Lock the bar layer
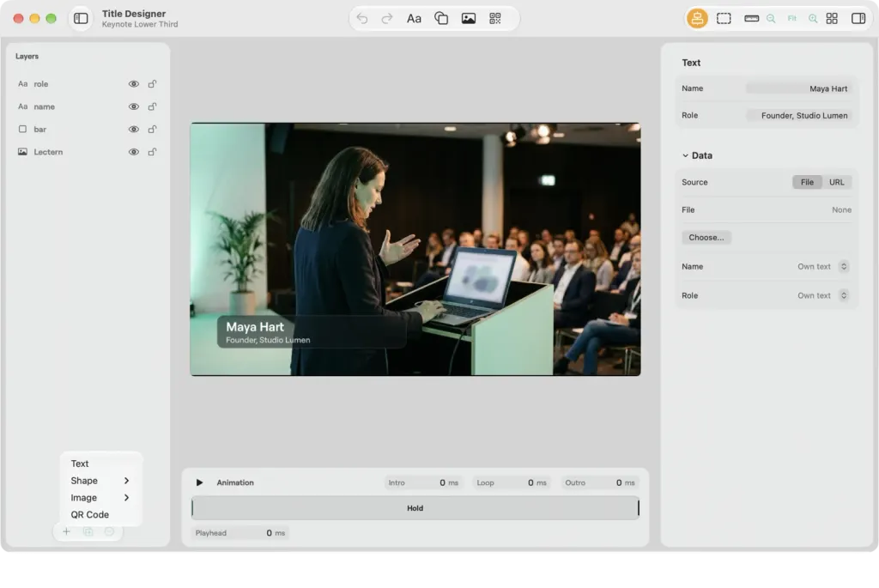Image resolution: width=879 pixels, height=588 pixels. tap(152, 129)
